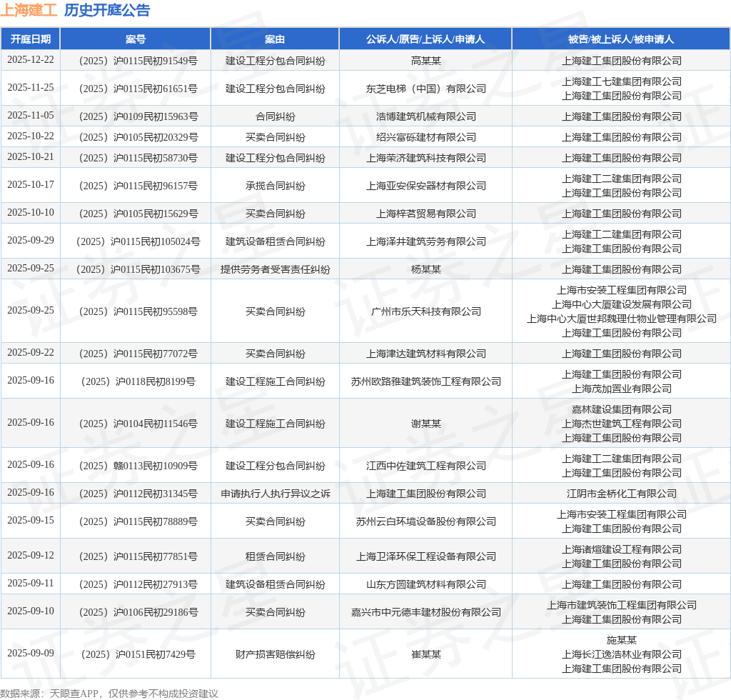
Task: Click plaintiff 上海津达建筑材料有限公司
Action: tap(426, 354)
